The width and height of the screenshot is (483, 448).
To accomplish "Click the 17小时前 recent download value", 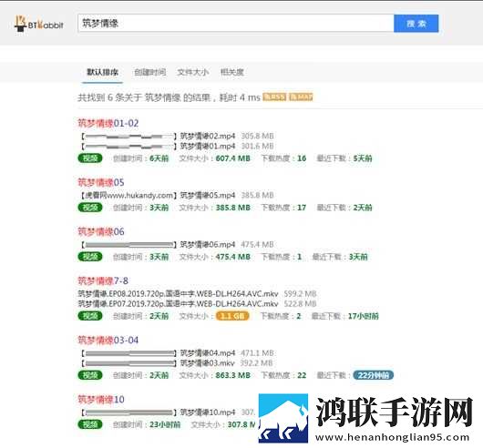I will tap(364, 316).
